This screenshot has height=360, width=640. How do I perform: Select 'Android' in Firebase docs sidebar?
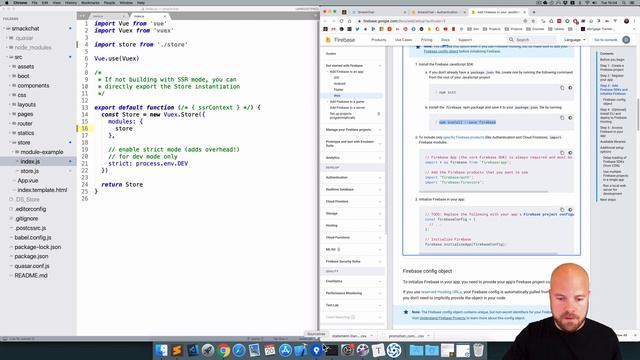tap(340, 84)
